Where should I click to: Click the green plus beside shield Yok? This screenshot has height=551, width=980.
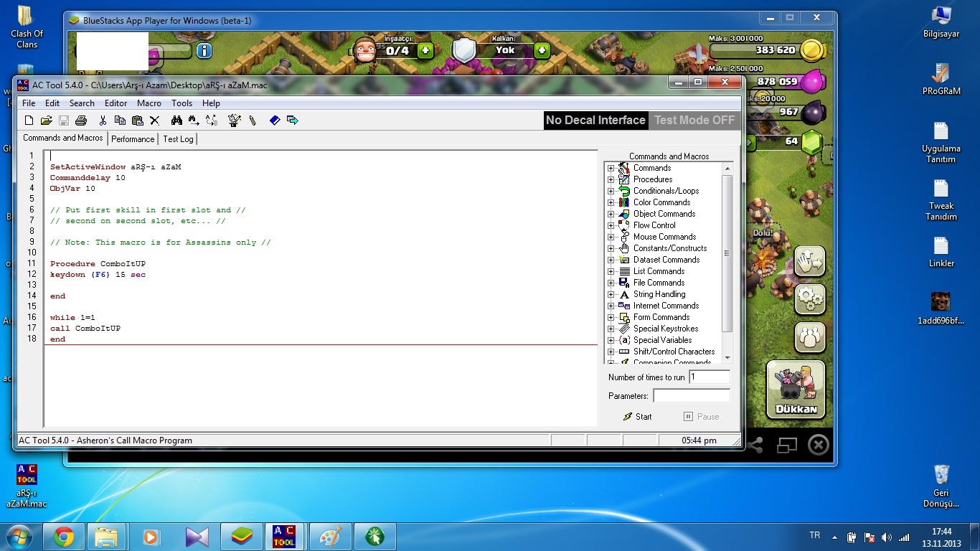(x=542, y=50)
